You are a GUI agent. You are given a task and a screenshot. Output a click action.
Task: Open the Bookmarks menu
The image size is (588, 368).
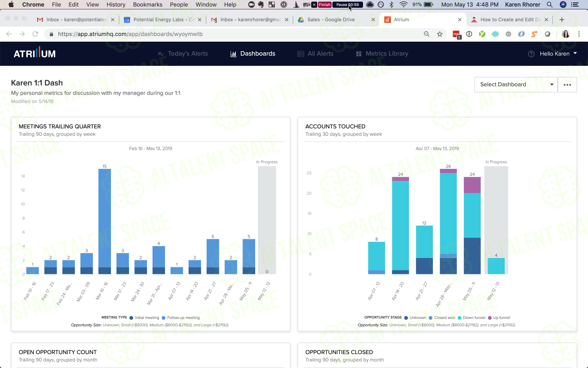pos(147,4)
